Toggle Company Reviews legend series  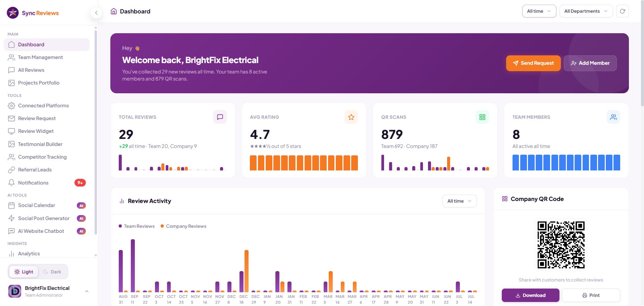[183, 226]
